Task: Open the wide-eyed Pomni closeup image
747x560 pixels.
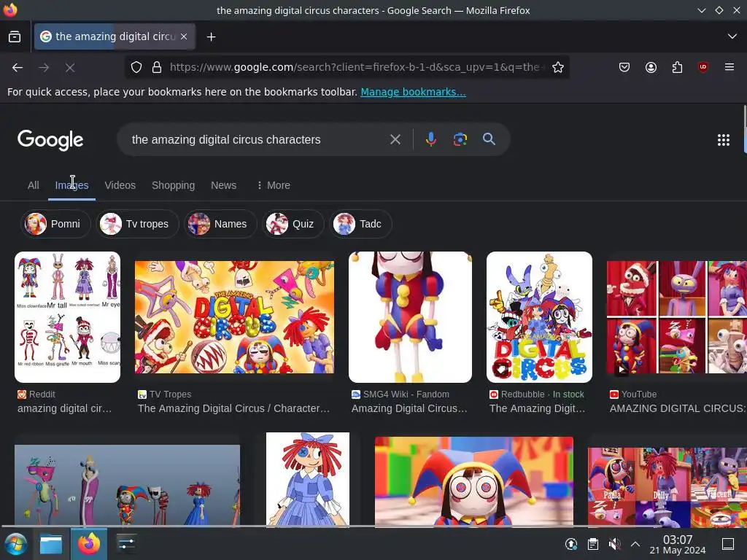Action: point(474,481)
